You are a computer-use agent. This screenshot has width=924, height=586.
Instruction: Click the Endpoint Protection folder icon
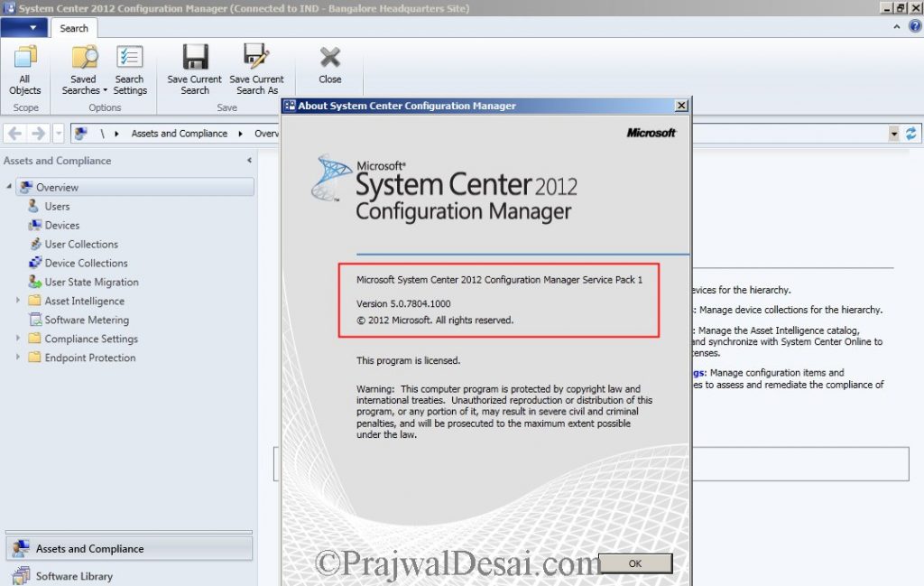coord(35,357)
